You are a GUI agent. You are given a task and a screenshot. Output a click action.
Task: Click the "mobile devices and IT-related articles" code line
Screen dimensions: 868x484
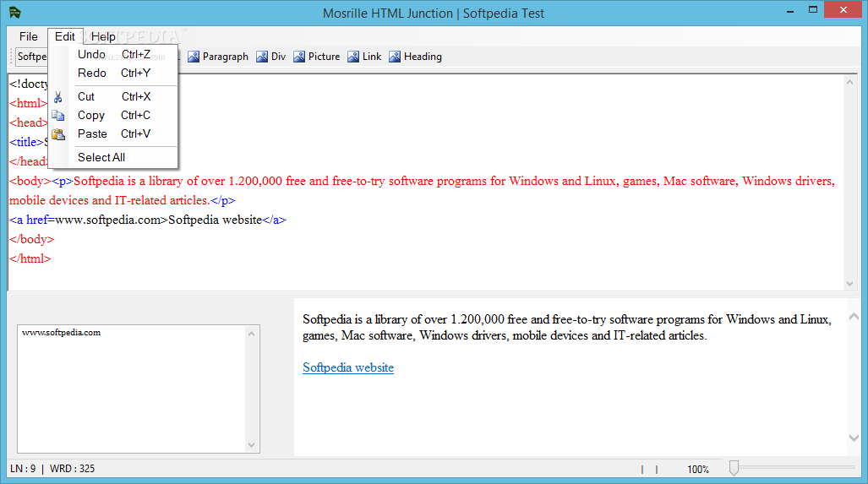coord(123,201)
